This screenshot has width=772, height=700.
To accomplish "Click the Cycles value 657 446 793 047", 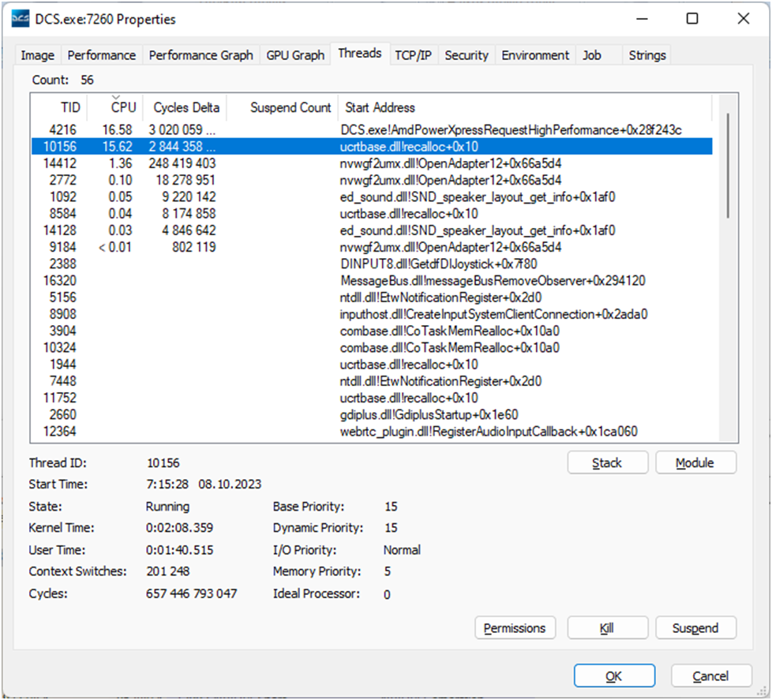I will tap(191, 593).
